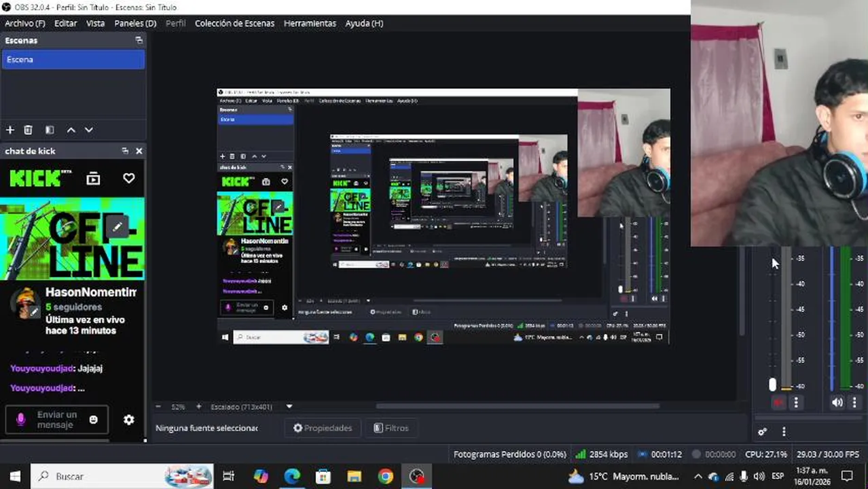Screen dimensions: 868x489
Task: Open File Explorer from the taskbar
Action: 354,476
